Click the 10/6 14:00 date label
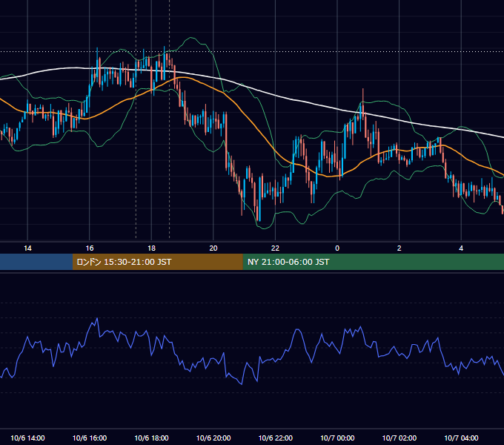The width and height of the screenshot is (504, 445). (x=27, y=438)
